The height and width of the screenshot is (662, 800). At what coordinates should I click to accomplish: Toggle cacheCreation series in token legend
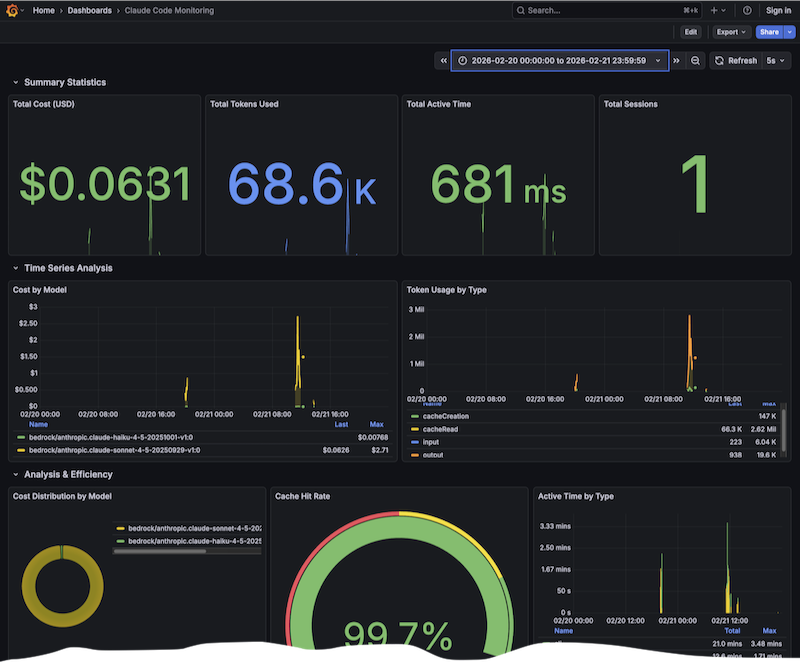coord(446,416)
